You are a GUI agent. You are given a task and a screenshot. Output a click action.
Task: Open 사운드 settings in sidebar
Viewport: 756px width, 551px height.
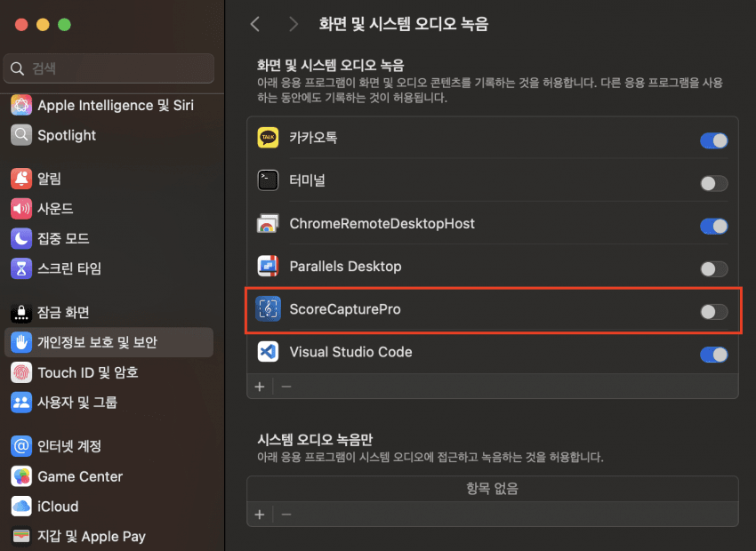point(55,209)
